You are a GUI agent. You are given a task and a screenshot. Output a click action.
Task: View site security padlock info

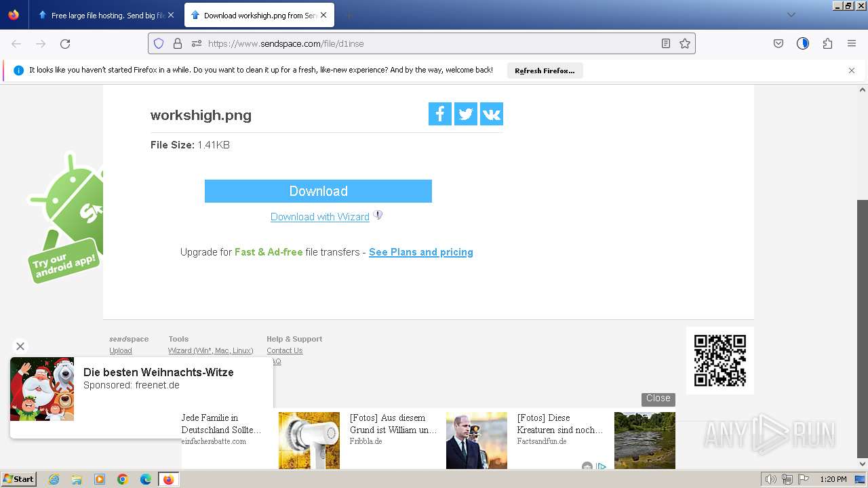tap(178, 43)
